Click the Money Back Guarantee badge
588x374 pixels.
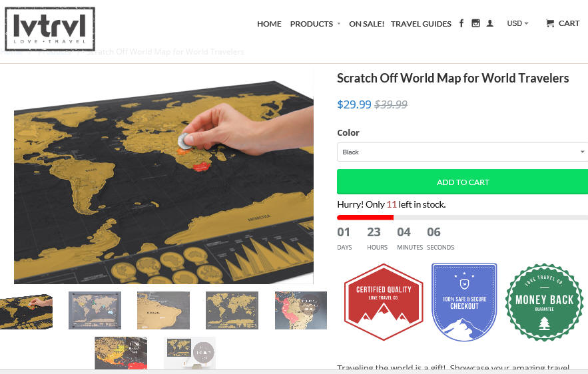pos(544,302)
